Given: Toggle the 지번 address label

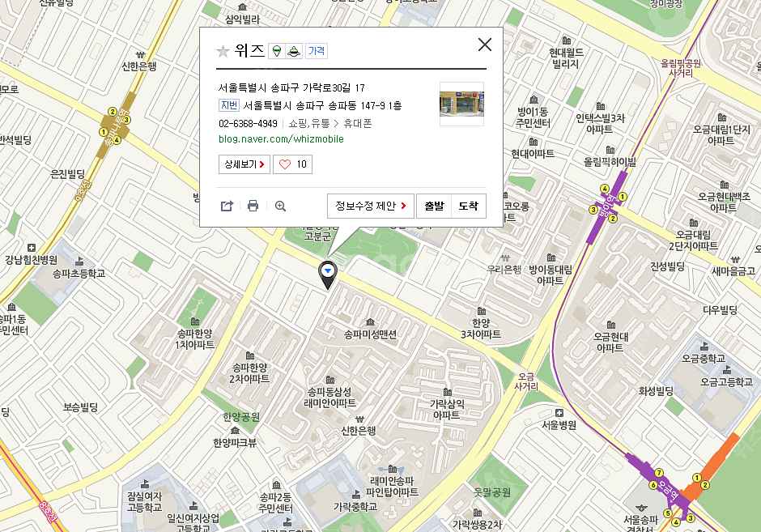Looking at the screenshot, I should pos(228,105).
